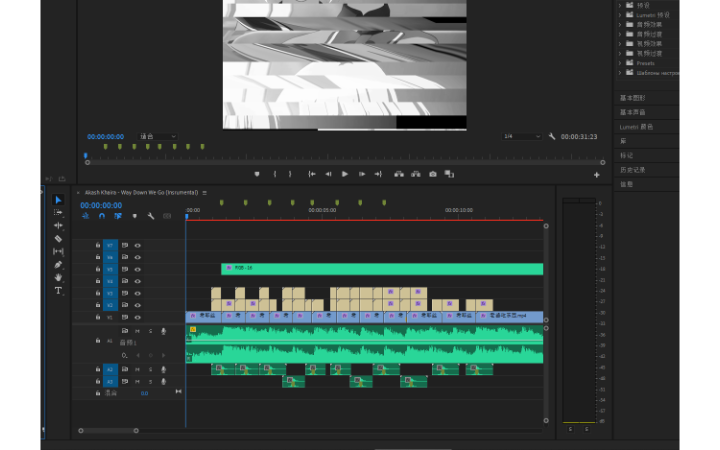Toggle timeline snapping magnet

pyautogui.click(x=101, y=216)
